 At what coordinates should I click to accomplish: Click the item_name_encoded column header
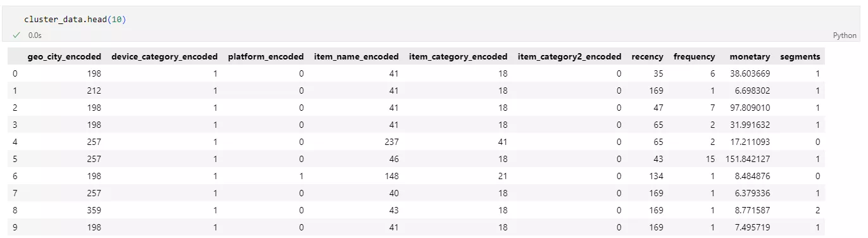coord(356,56)
